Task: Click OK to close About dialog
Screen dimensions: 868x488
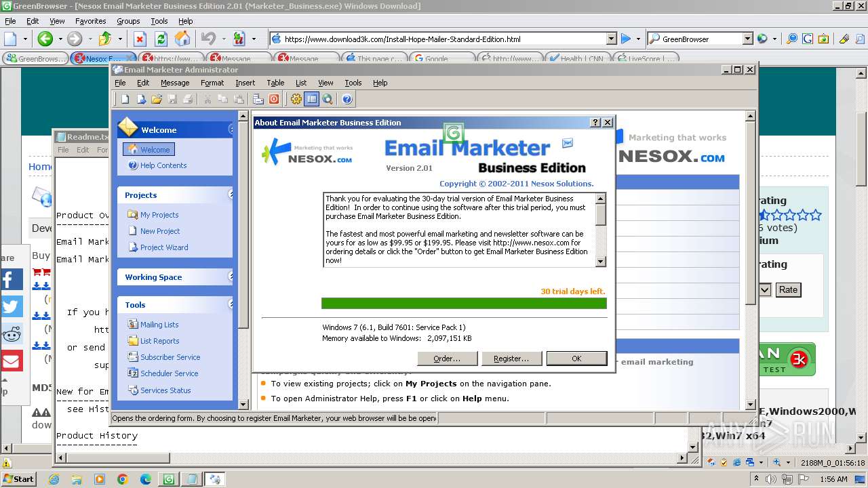Action: [576, 359]
